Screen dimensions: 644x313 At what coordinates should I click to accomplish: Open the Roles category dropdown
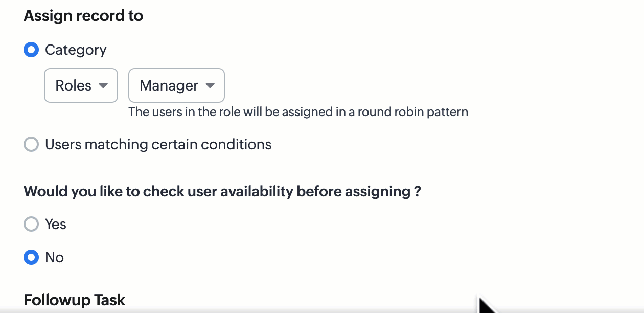click(81, 85)
